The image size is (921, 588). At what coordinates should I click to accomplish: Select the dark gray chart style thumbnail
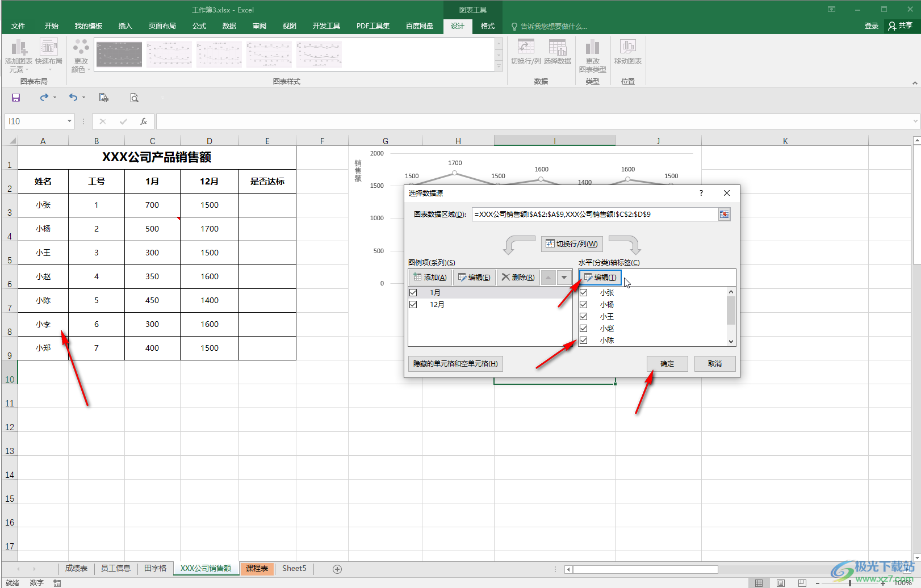[x=119, y=54]
